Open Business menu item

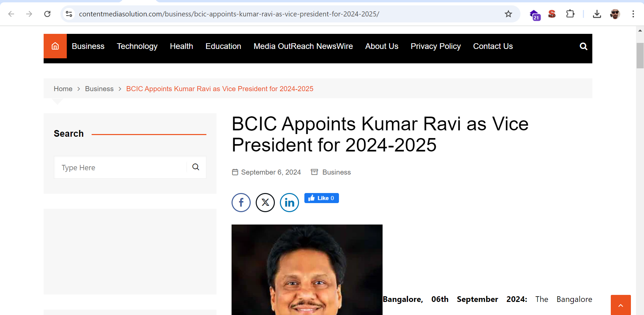point(88,46)
